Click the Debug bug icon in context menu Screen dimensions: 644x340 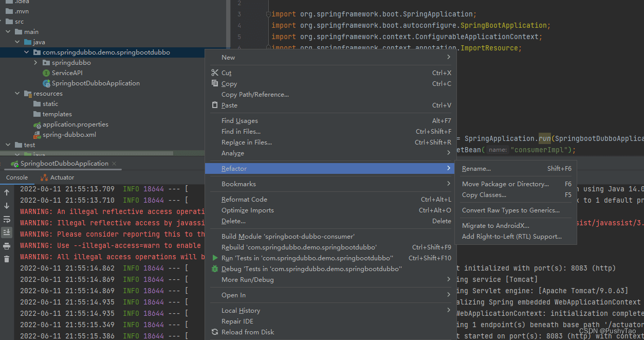(x=215, y=269)
